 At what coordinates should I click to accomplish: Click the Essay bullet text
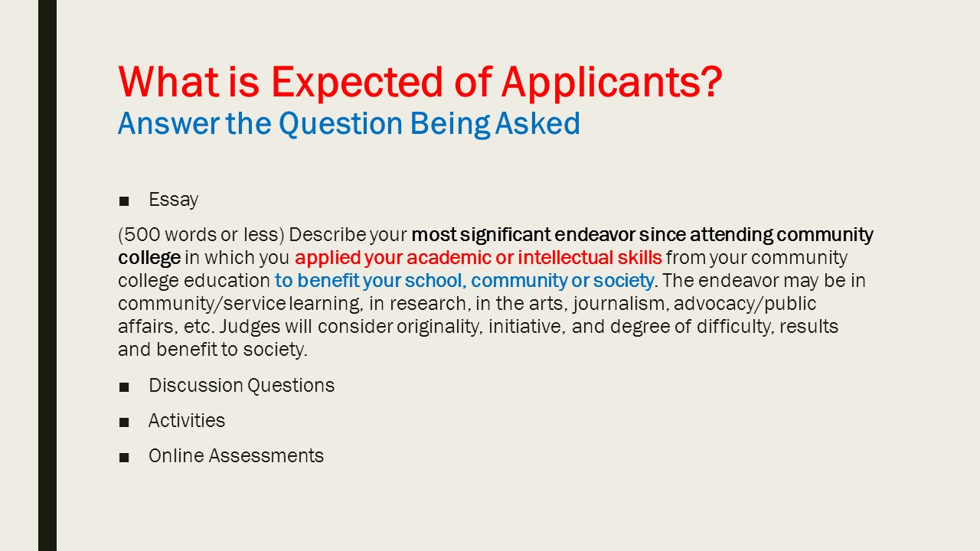[x=174, y=200]
